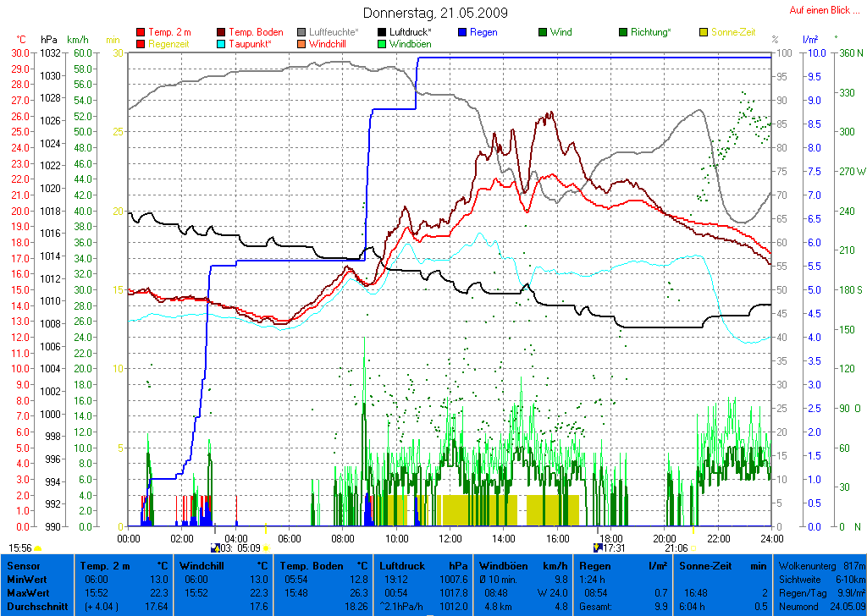
Task: Click the moon icon beside 17:31
Action: pos(599,547)
